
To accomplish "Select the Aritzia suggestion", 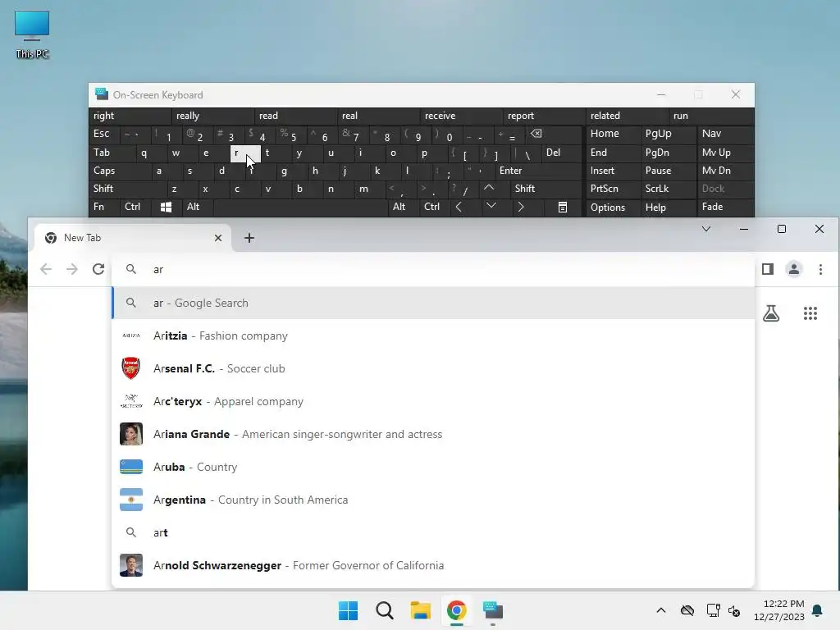I will click(x=433, y=336).
